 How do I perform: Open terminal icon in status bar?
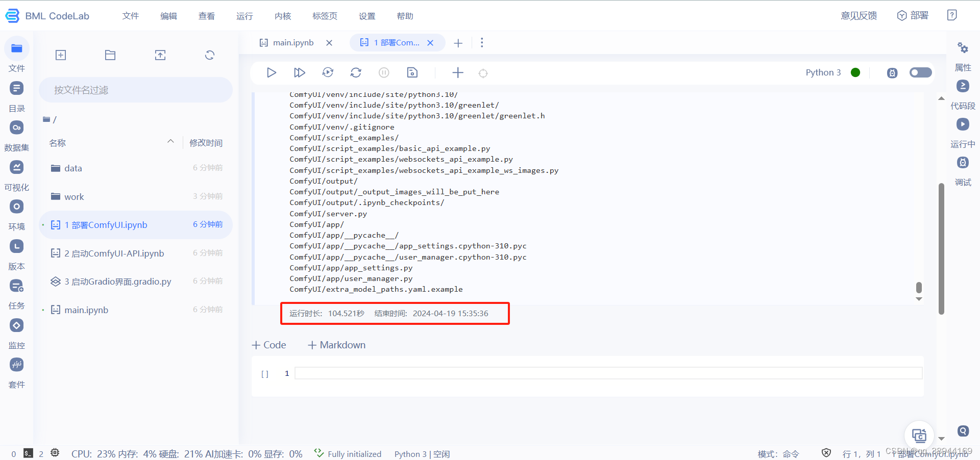(x=29, y=453)
